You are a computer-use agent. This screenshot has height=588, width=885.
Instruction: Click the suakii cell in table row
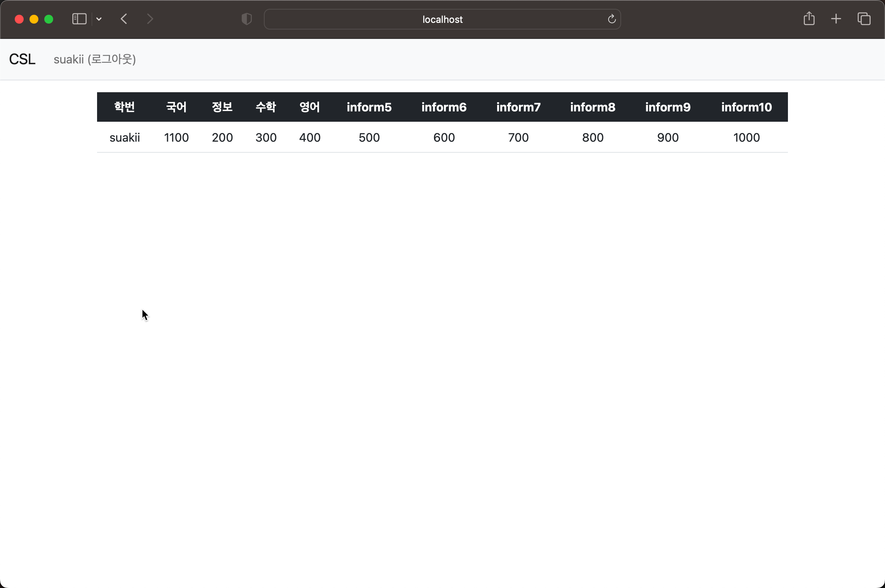pos(124,138)
